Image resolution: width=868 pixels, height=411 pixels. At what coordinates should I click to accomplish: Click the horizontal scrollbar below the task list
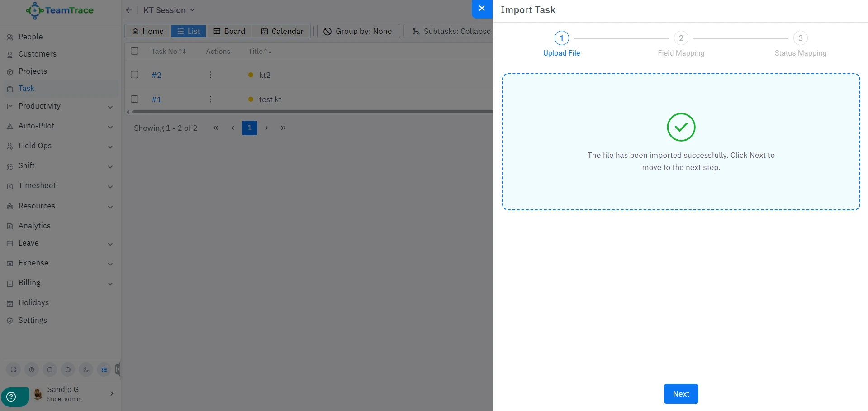[x=312, y=112]
